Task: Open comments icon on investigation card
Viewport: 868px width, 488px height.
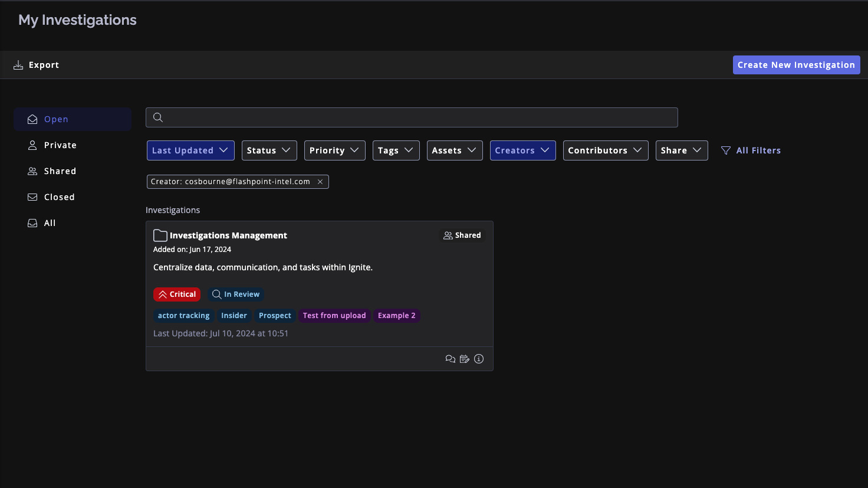Action: pos(451,359)
